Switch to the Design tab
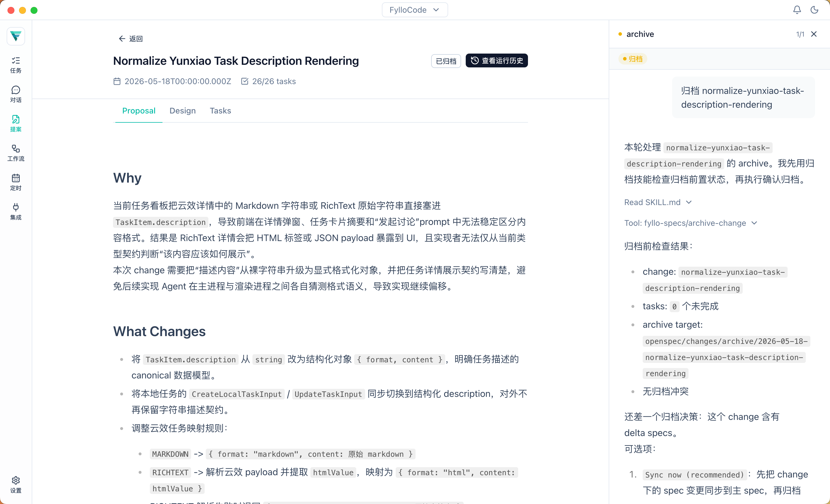The image size is (830, 504). tap(183, 111)
